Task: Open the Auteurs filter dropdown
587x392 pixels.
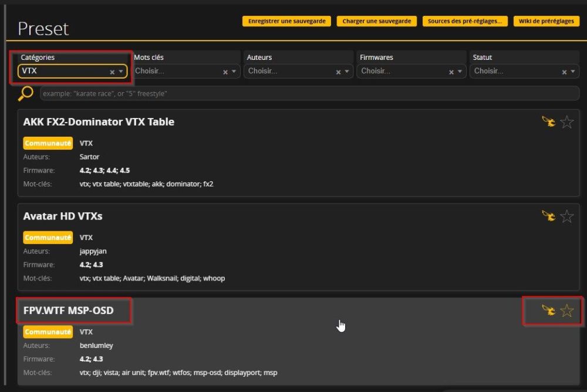Action: point(292,71)
